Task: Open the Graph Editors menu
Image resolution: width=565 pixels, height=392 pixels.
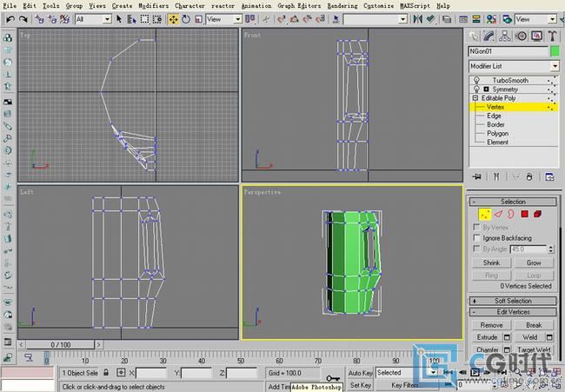Action: [299, 6]
